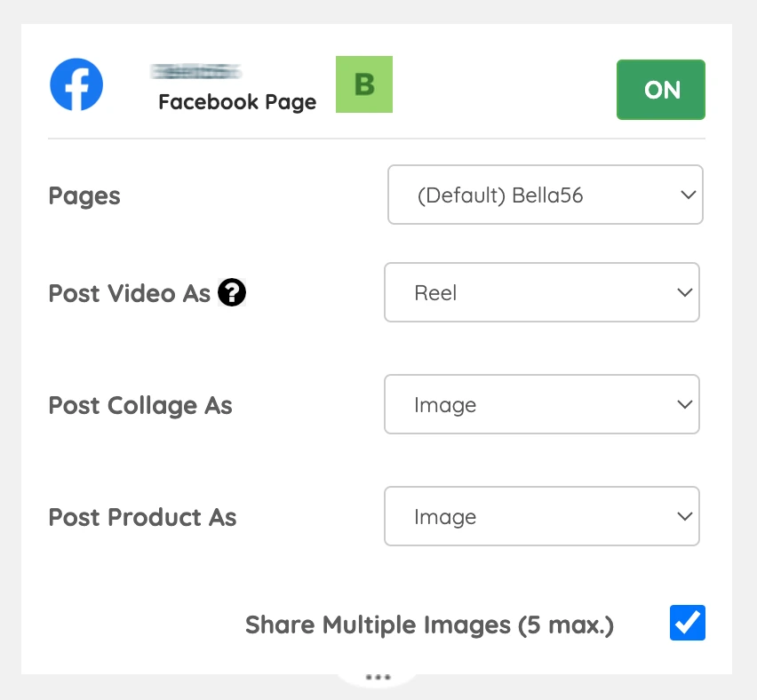Turn off the Facebook Page ON toggle
This screenshot has width=757, height=700.
tap(661, 90)
